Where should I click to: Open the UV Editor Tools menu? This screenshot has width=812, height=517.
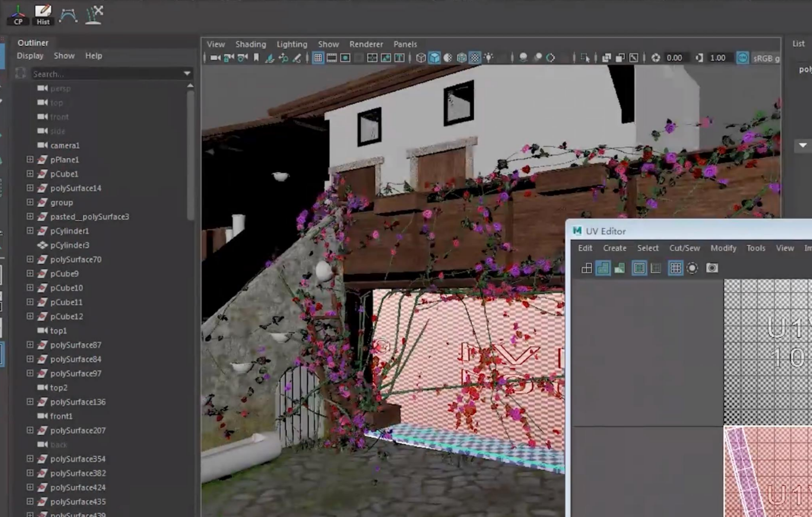point(756,248)
